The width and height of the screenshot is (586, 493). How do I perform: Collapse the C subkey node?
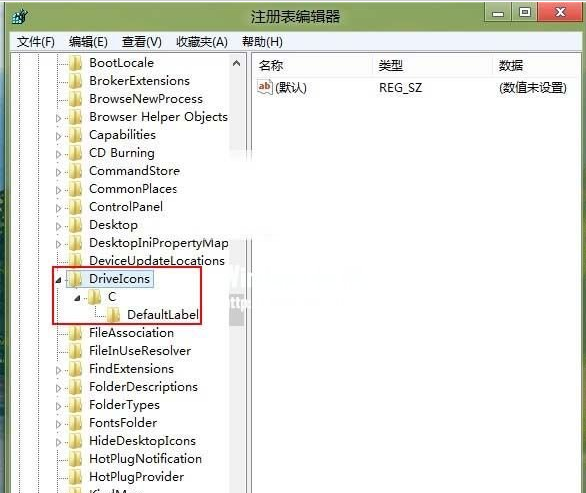click(77, 298)
